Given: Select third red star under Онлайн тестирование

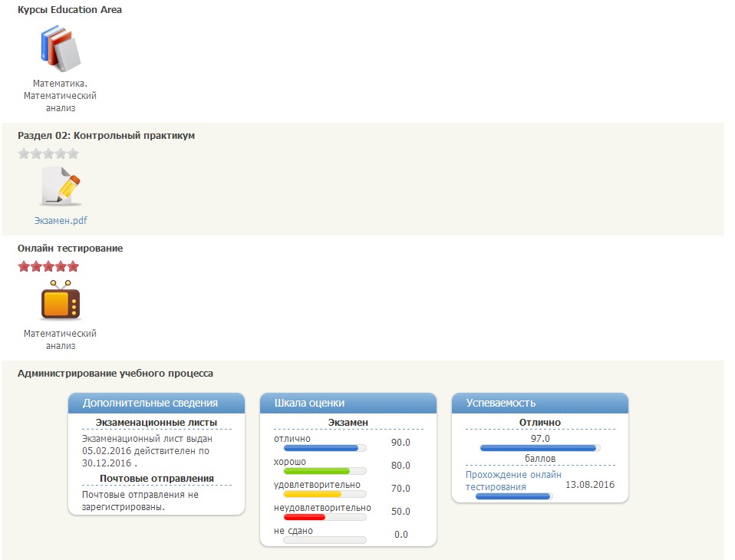Looking at the screenshot, I should (48, 266).
